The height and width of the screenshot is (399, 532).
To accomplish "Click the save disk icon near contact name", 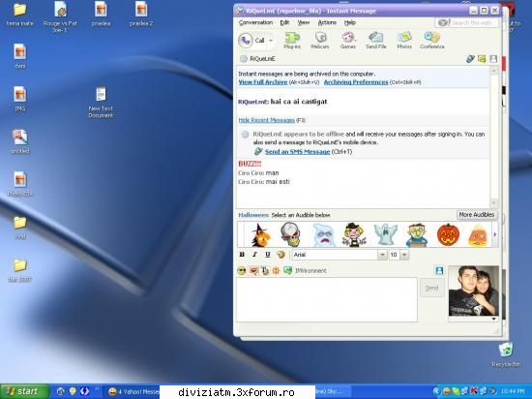I will [x=493, y=59].
